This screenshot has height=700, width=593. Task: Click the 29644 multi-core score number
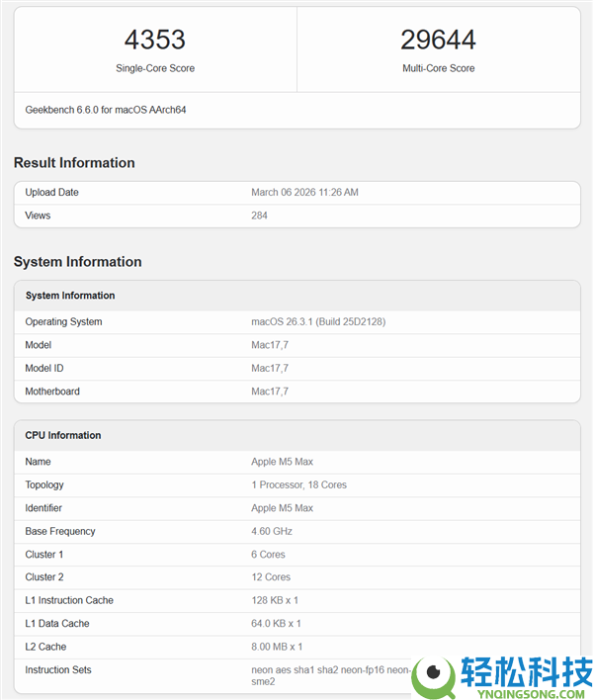pos(438,40)
